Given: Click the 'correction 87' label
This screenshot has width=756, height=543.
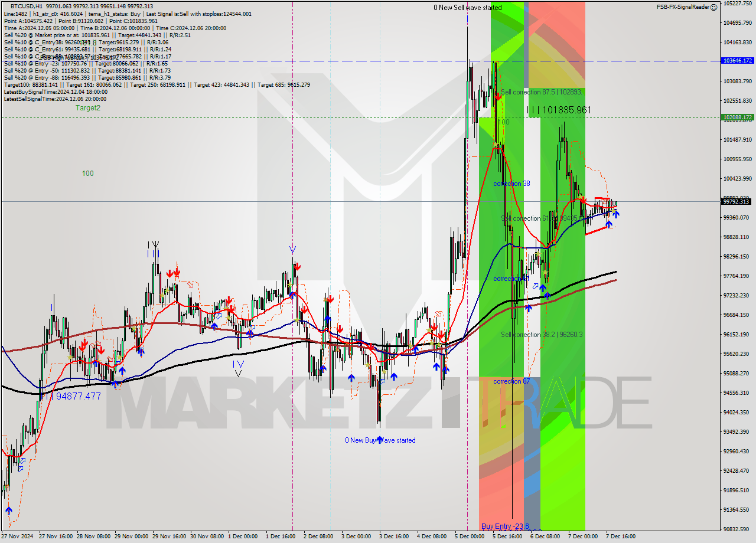Looking at the screenshot, I should (511, 381).
